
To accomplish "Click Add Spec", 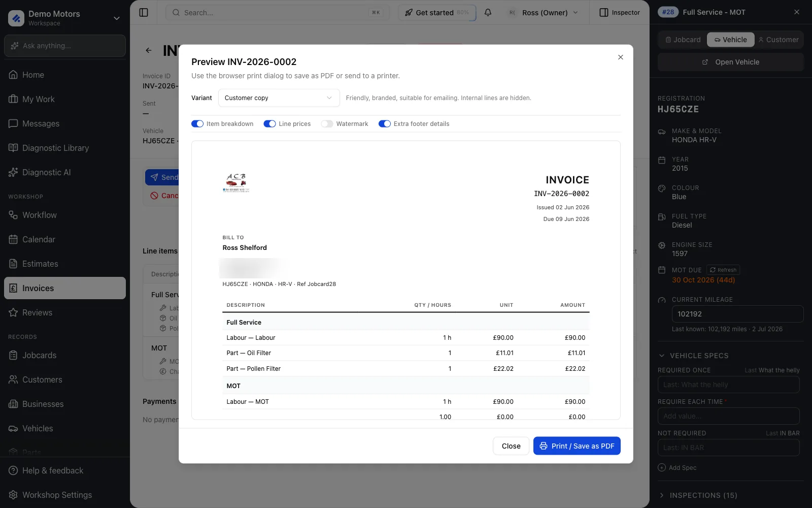I will 677,468.
